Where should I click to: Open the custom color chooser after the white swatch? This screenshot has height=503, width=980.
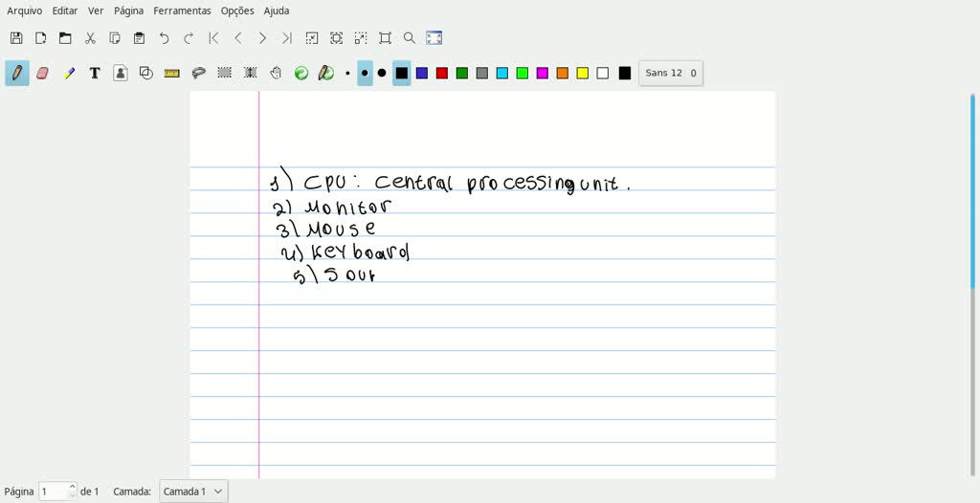pyautogui.click(x=624, y=73)
